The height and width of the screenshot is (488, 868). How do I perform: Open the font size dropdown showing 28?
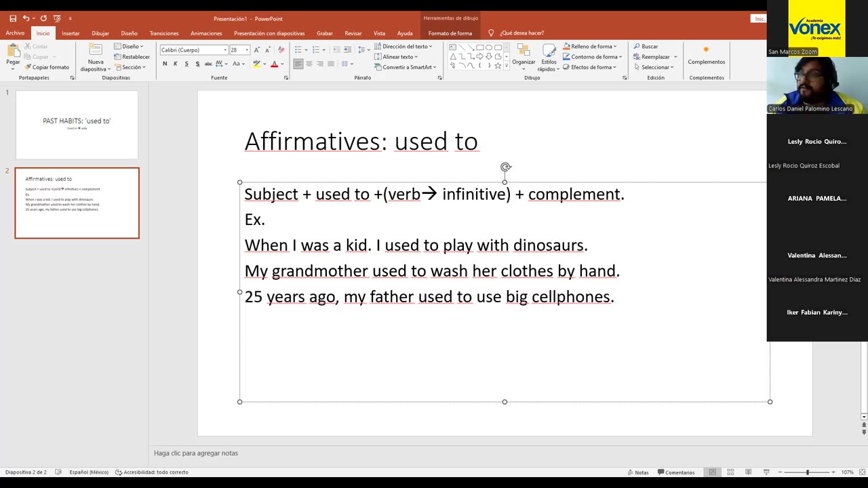[248, 50]
